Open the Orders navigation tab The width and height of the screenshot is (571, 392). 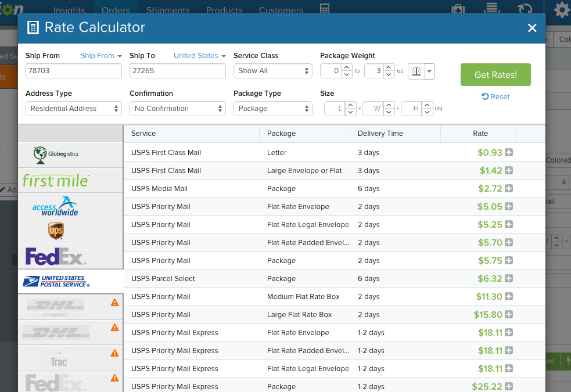[116, 10]
